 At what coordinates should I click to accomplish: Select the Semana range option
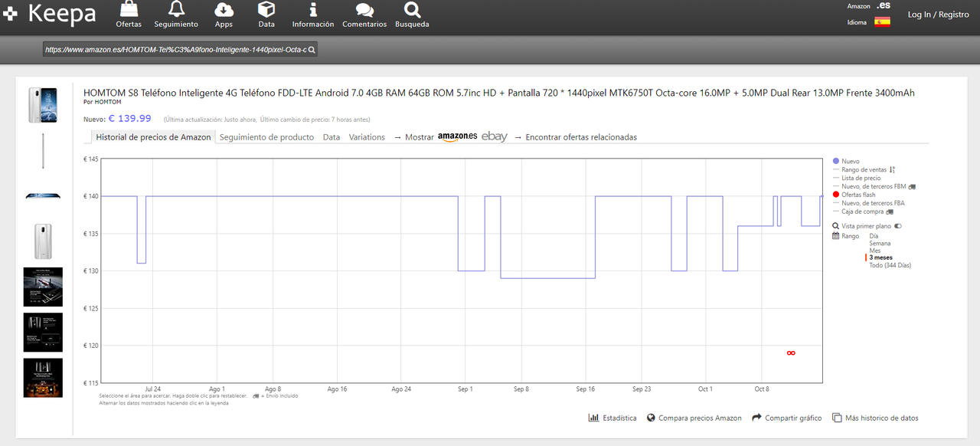tap(880, 244)
